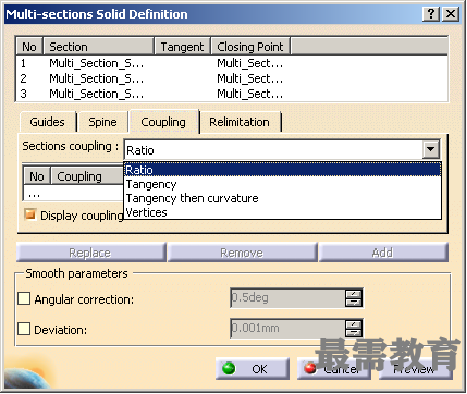Click the Preview button
Viewport: 467px width, 394px height.
point(415,369)
